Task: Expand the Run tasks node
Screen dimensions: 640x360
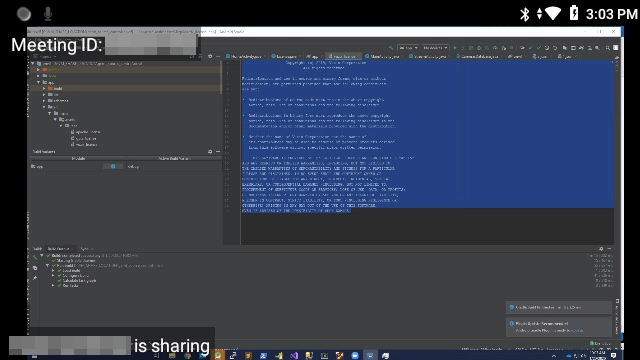Action: click(53, 286)
